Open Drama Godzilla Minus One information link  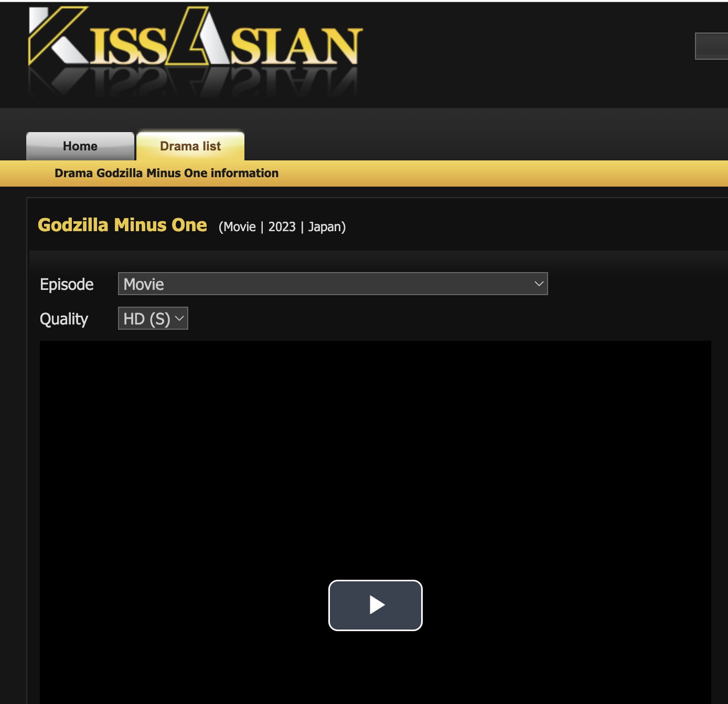pos(166,173)
